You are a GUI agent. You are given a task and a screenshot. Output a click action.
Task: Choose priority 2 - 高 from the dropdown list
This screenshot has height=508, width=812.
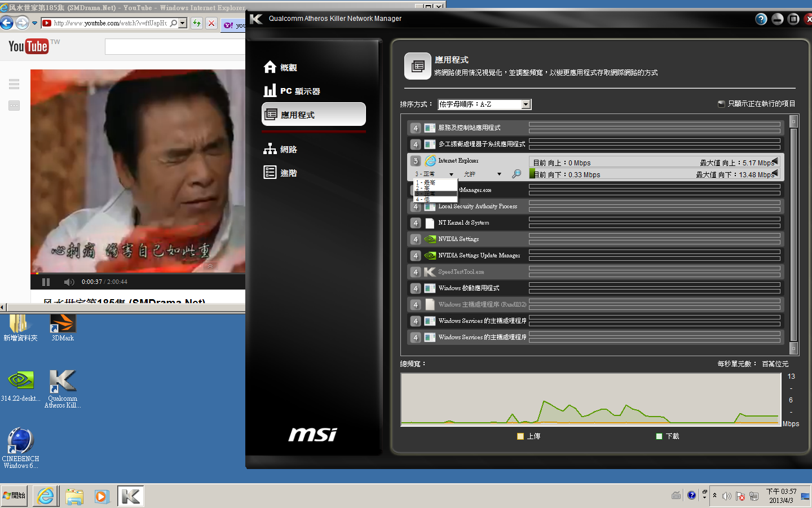[x=435, y=189]
